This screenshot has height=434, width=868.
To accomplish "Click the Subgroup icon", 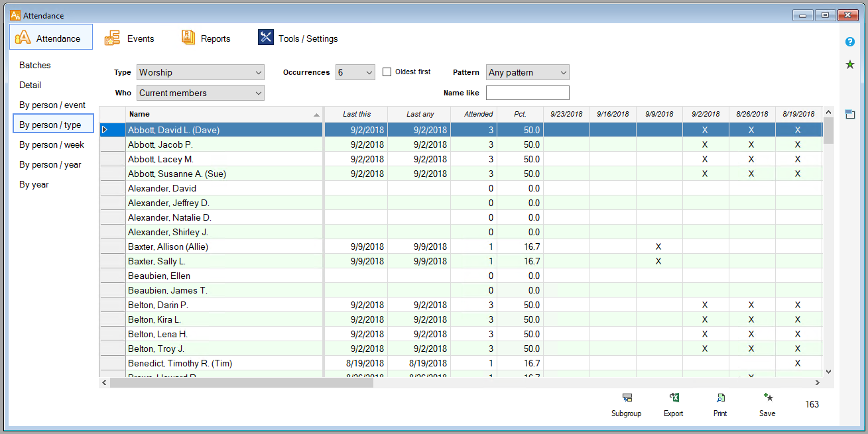I will 626,398.
